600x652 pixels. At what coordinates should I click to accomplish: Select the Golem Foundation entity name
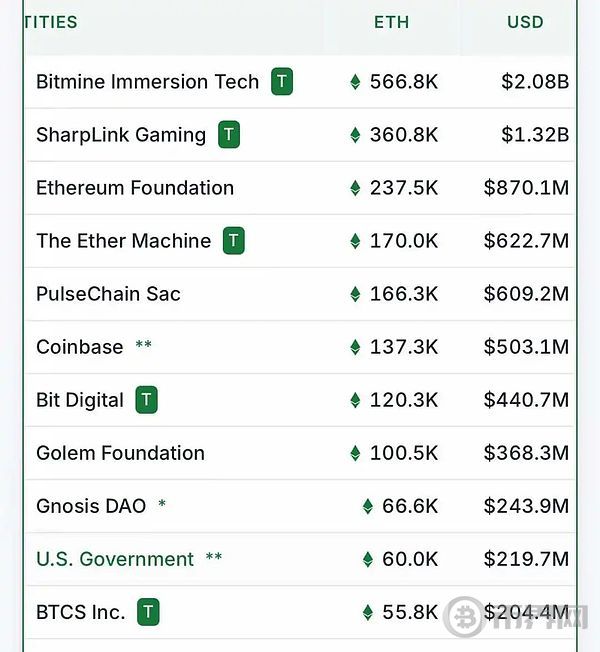pos(120,453)
